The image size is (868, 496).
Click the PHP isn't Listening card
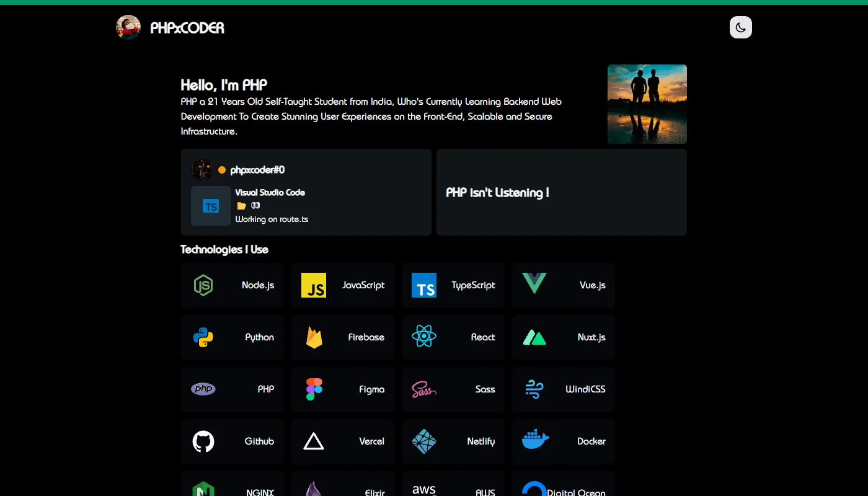pyautogui.click(x=562, y=192)
